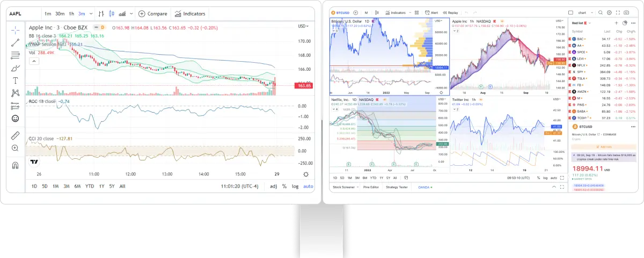The image size is (644, 258).
Task: Open the Red list three-dots menu
Action: [633, 23]
